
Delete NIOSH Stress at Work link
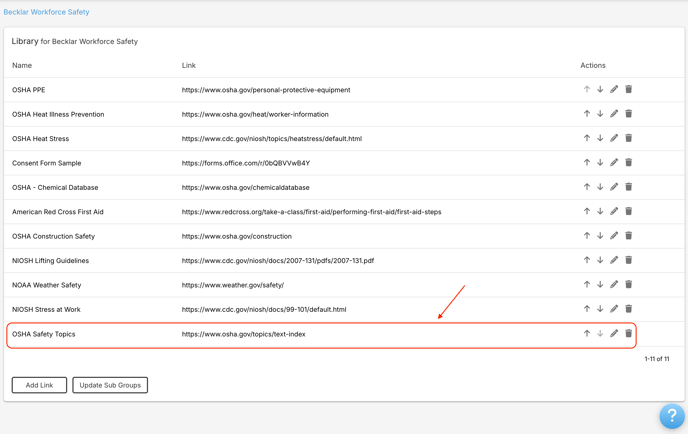click(628, 309)
